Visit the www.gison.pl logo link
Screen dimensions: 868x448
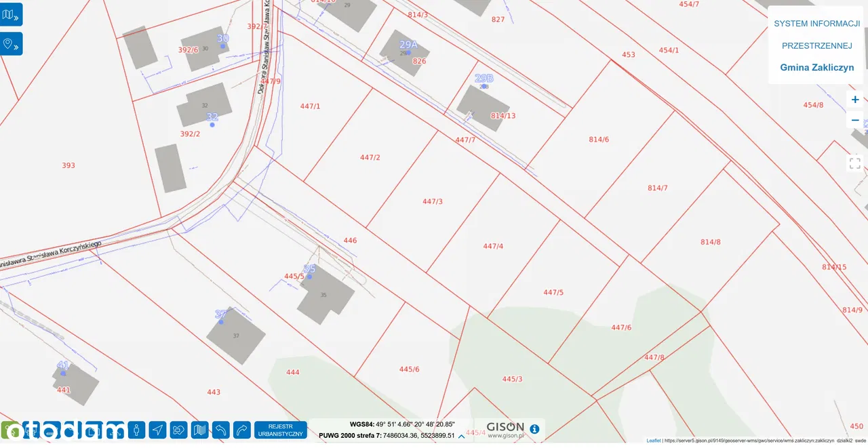tap(505, 430)
